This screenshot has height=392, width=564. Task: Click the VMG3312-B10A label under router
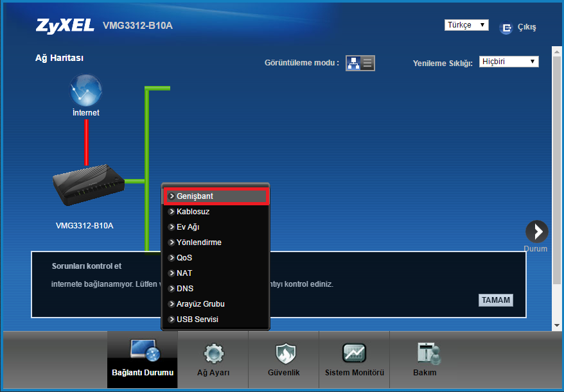(x=85, y=226)
